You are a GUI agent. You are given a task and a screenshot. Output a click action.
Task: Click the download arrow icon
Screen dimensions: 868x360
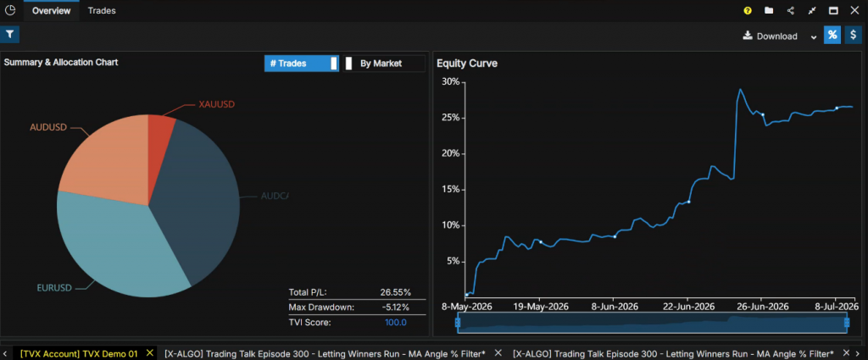tap(748, 36)
